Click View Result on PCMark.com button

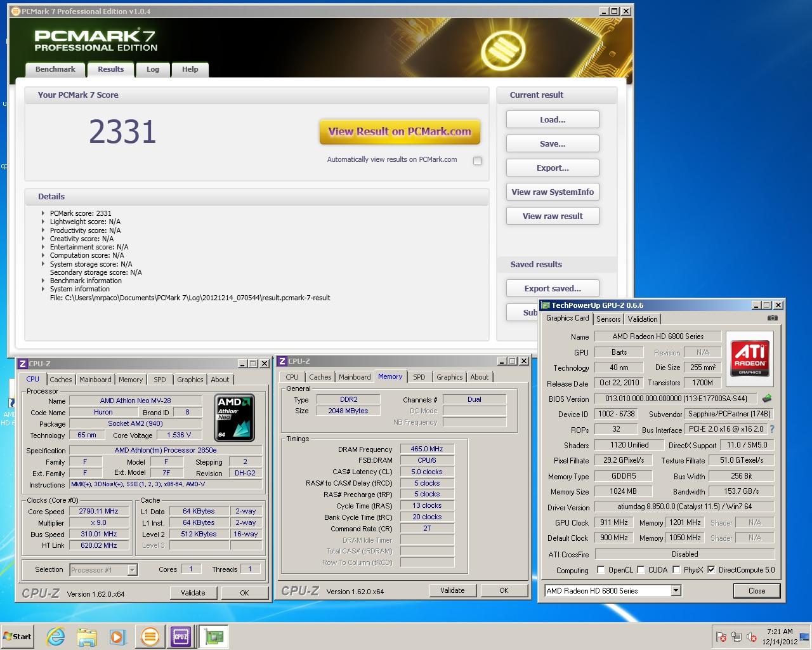[x=400, y=132]
